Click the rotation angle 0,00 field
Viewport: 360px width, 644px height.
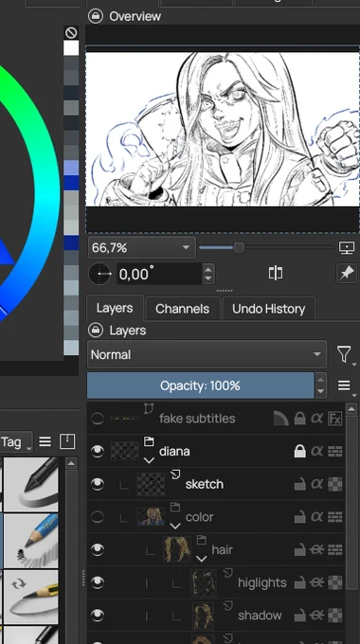[x=159, y=274]
